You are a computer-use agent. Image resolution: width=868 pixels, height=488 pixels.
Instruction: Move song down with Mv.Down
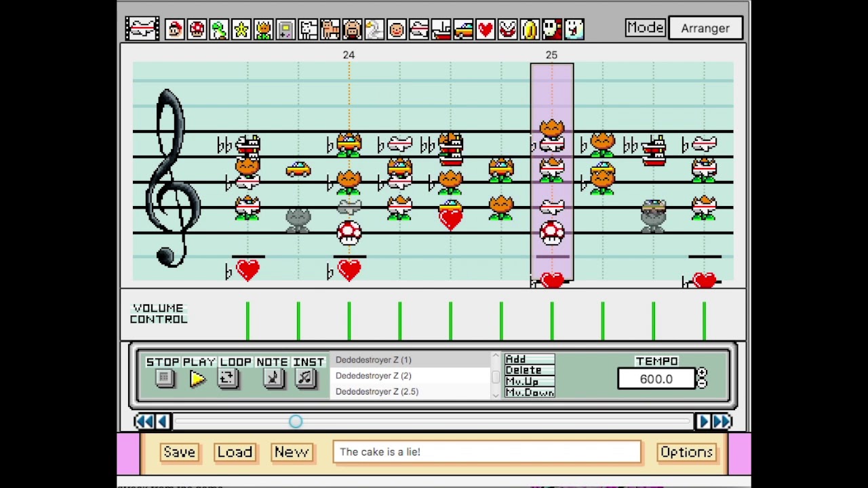[x=529, y=392]
